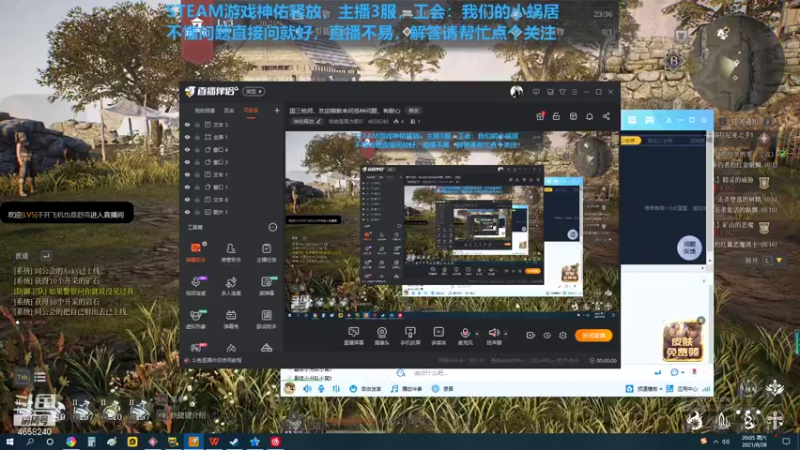Screen dimensions: 800x450
Task: Toggle visibility of 窗口 3 source
Action: pyautogui.click(x=187, y=162)
